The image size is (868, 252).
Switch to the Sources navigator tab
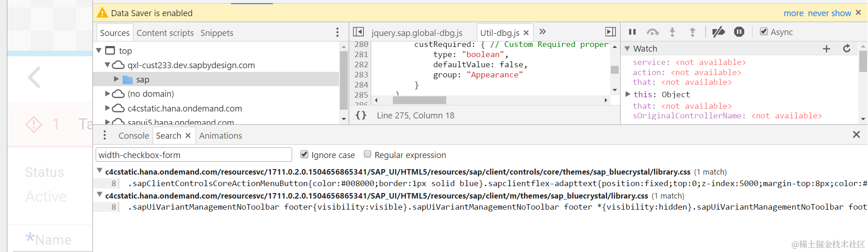click(115, 33)
